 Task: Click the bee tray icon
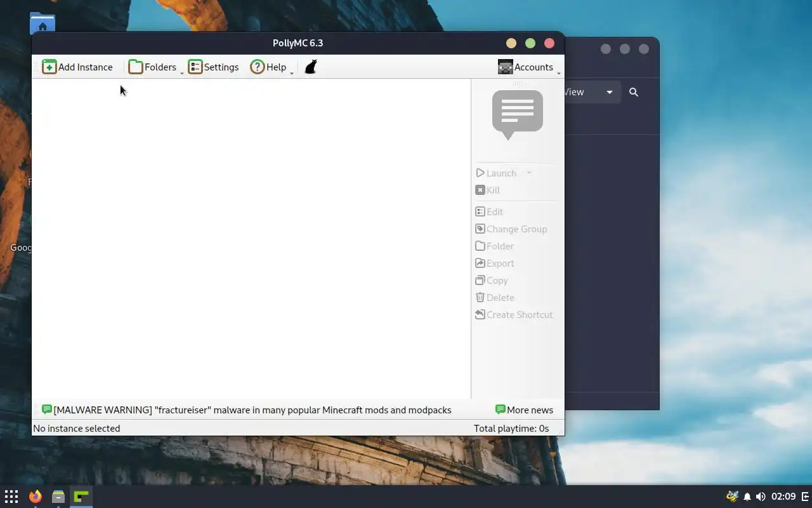coord(732,496)
